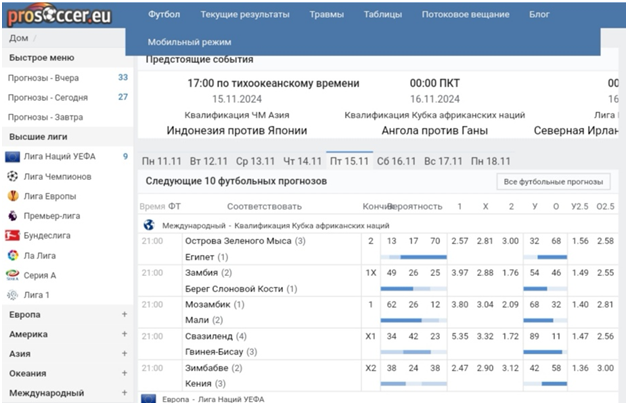Click the Premier League icon

tap(13, 215)
